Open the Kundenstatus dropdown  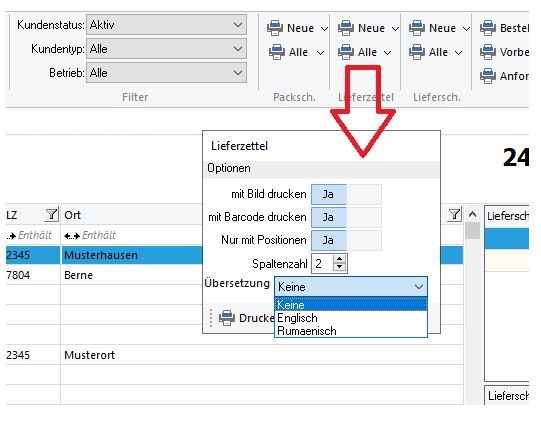coord(166,25)
